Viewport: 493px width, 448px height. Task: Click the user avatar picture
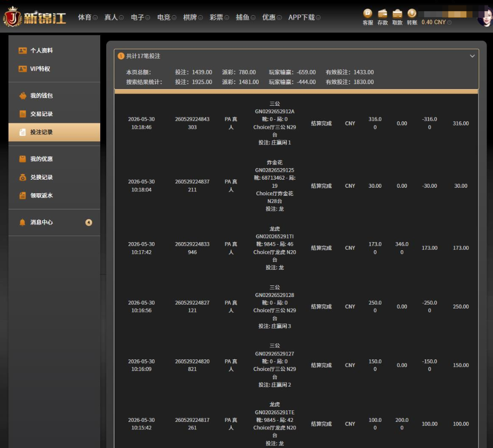coord(484,17)
